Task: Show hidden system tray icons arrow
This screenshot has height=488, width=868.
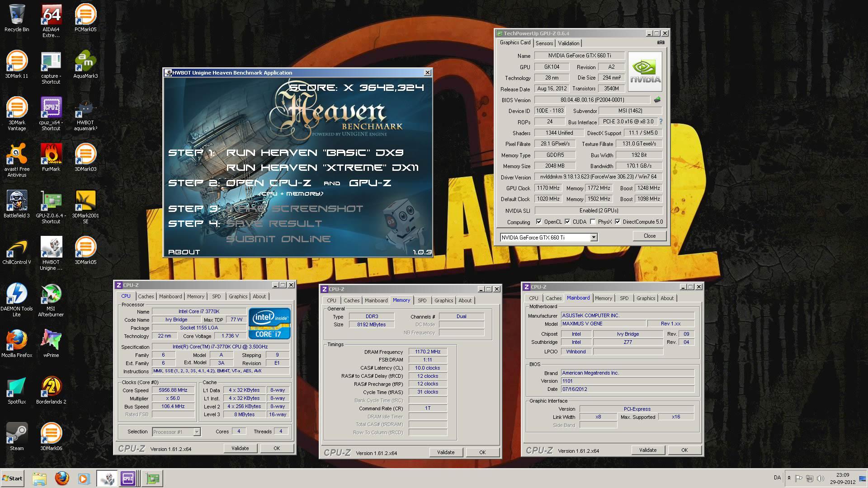Action: [789, 478]
